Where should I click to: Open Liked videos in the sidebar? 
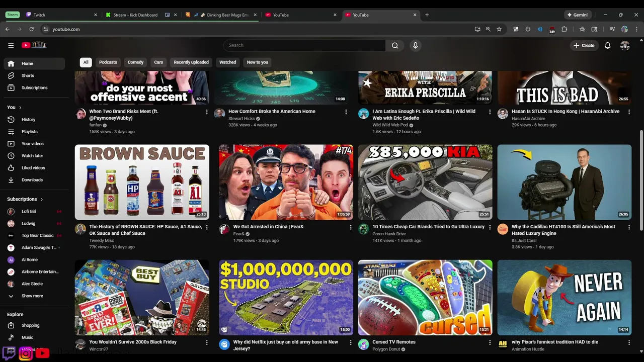(x=35, y=168)
